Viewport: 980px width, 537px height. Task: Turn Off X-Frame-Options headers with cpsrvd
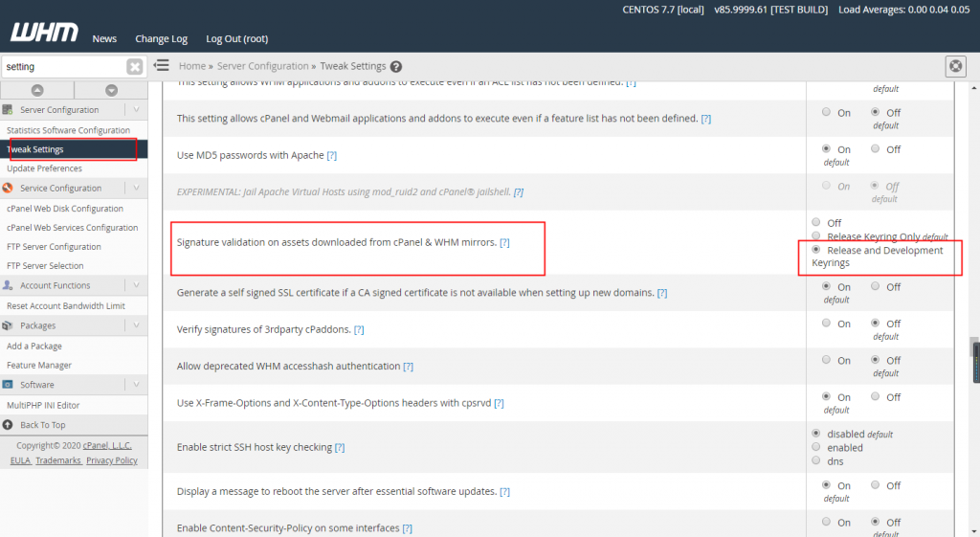pyautogui.click(x=875, y=396)
